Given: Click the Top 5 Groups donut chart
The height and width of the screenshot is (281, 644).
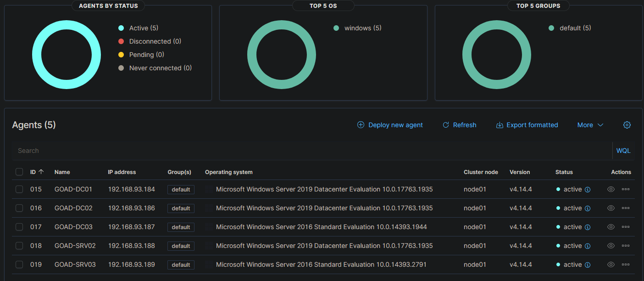Looking at the screenshot, I should (x=497, y=55).
